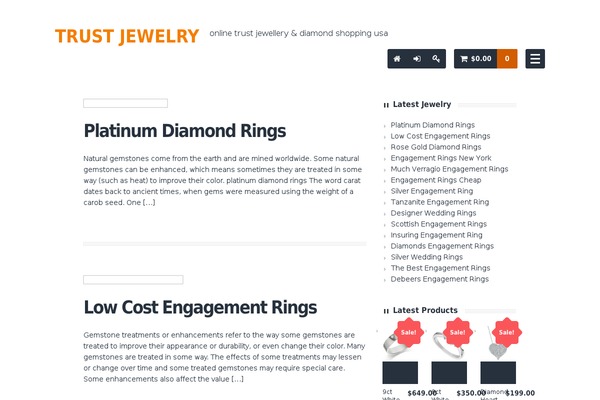This screenshot has width=600, height=400.
Task: Open the Low Cost Engagement Rings heading
Action: [x=200, y=307]
